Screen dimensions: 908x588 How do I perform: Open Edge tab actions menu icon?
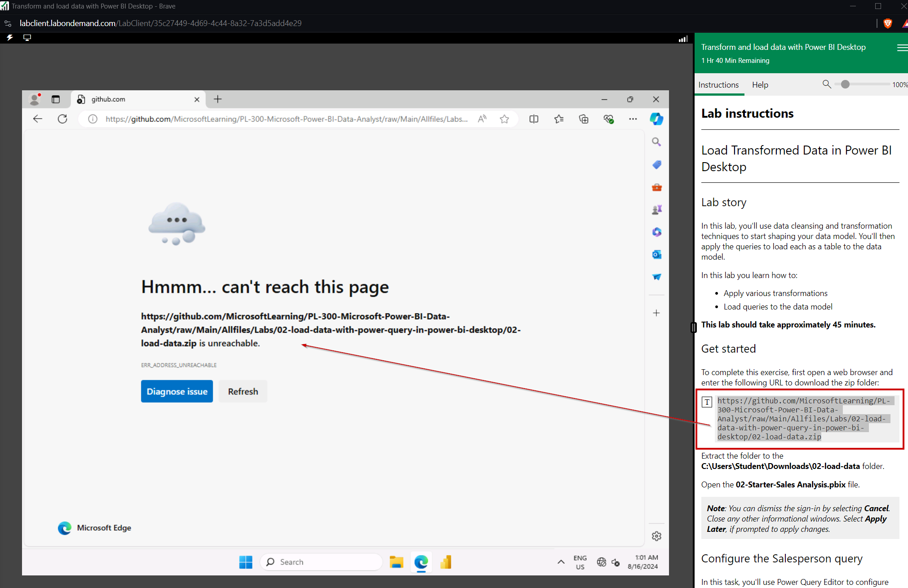click(56, 99)
